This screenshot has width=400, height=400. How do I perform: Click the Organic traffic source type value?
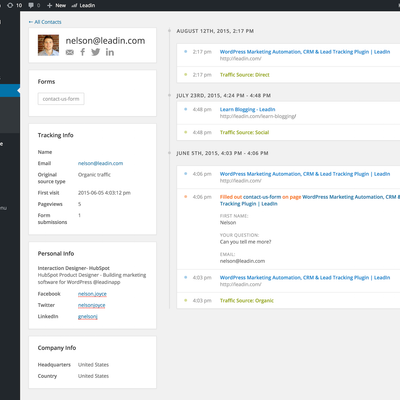(x=94, y=175)
